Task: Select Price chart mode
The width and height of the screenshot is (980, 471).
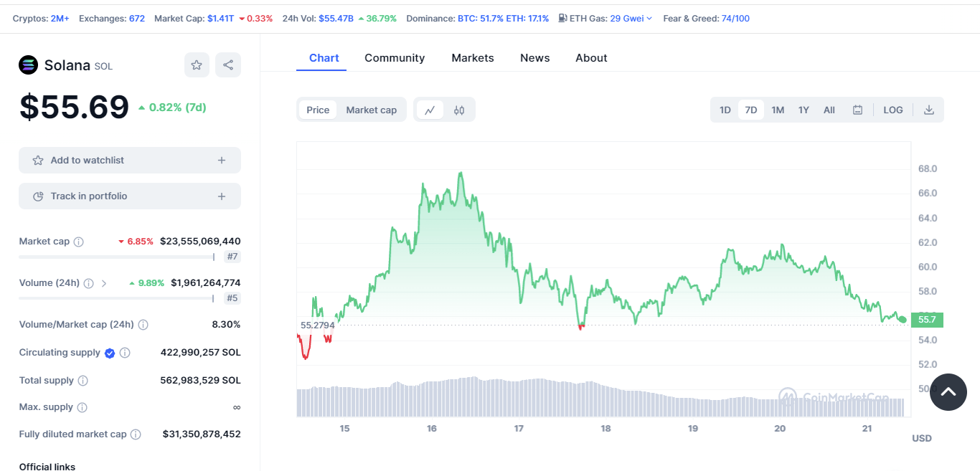Action: coord(318,110)
